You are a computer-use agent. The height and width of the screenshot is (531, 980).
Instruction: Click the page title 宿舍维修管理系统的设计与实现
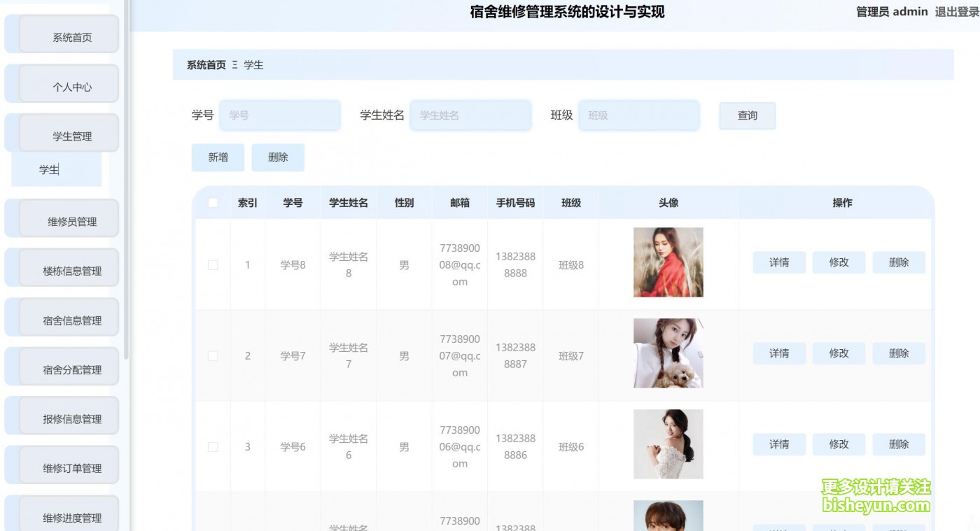(567, 12)
